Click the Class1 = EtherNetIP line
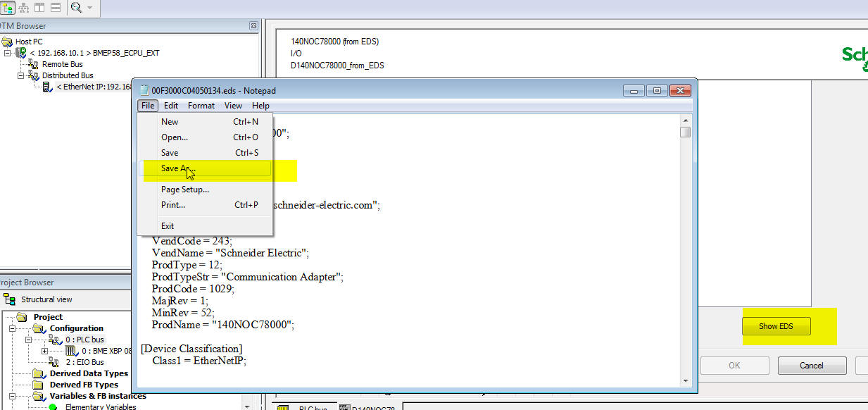Image resolution: width=868 pixels, height=410 pixels. (199, 361)
